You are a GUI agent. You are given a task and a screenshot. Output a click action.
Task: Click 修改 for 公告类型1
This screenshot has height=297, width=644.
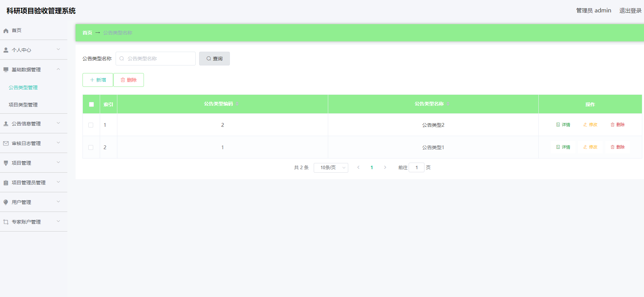(591, 147)
